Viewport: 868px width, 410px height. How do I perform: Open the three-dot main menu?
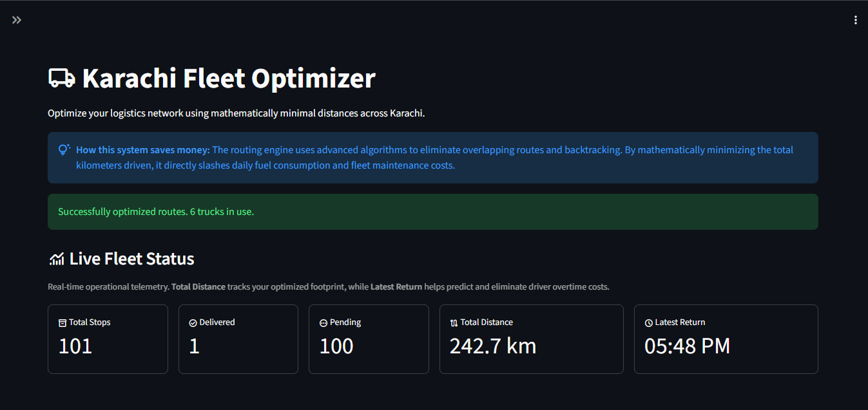(856, 20)
